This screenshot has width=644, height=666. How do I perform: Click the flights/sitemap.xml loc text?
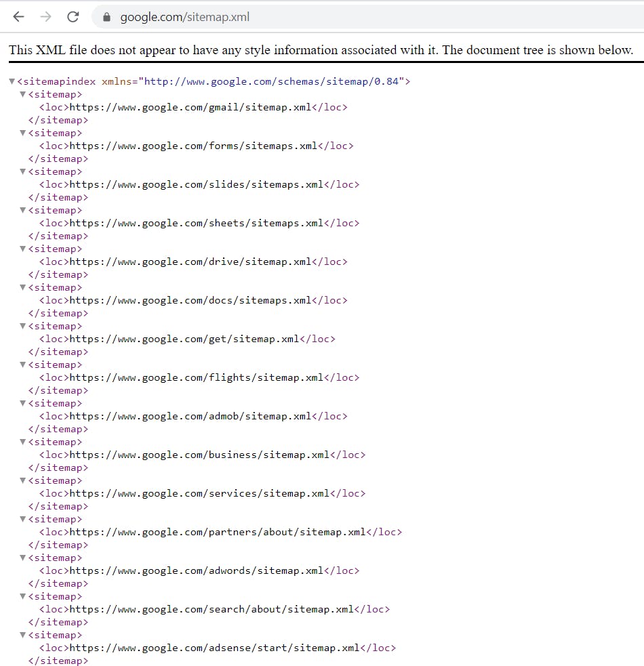tap(197, 377)
